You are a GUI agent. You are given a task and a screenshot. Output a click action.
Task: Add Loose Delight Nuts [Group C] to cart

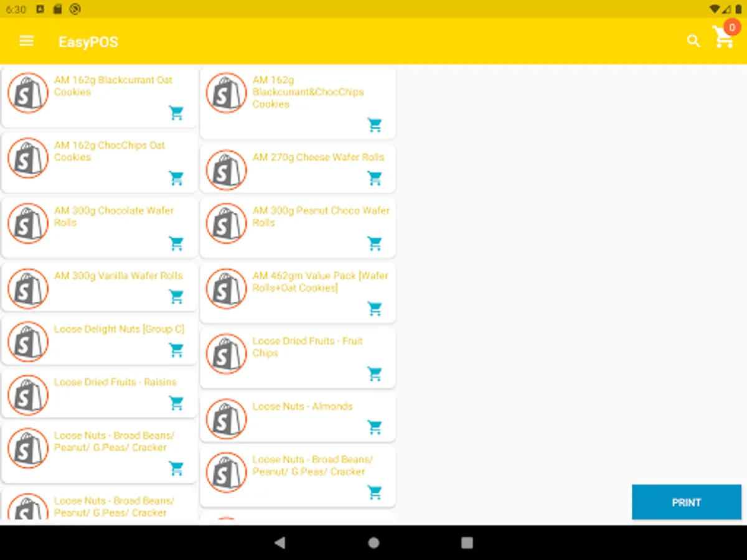click(177, 350)
